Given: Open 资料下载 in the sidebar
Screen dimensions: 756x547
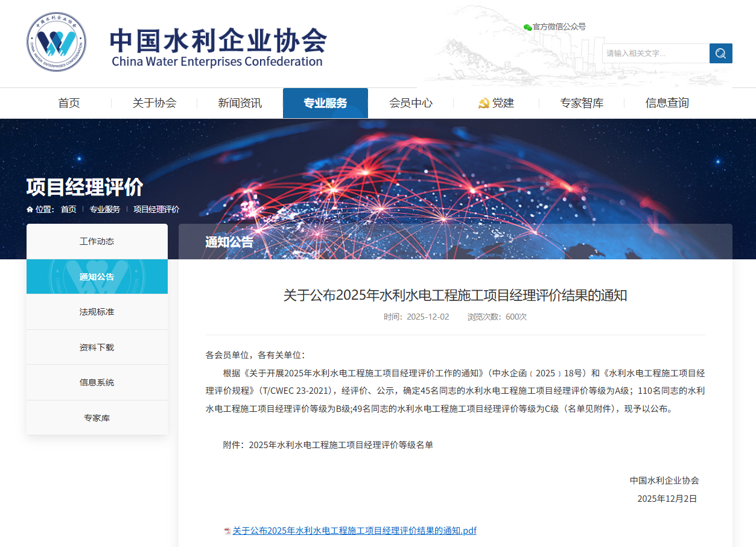Looking at the screenshot, I should 97,346.
